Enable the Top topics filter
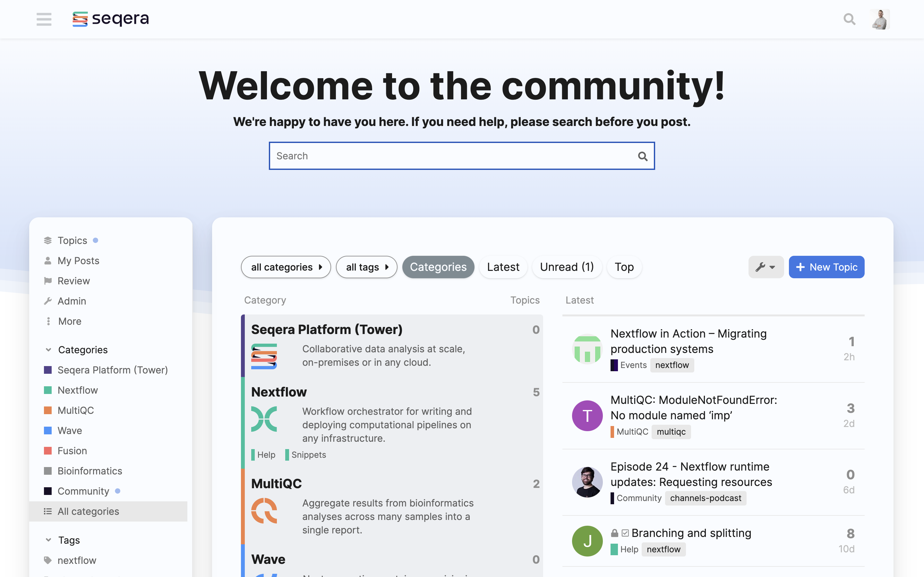The width and height of the screenshot is (924, 577). [x=624, y=267]
